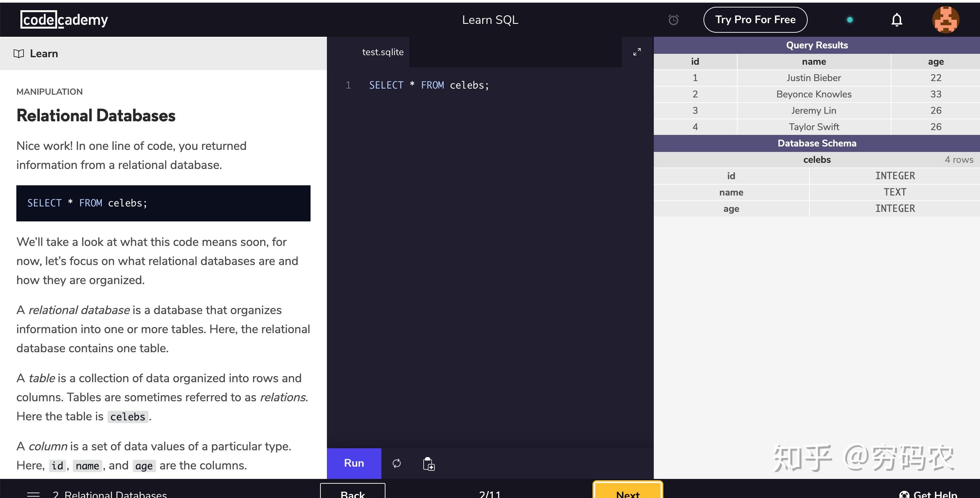
Task: Click the teal status dot indicator
Action: (x=850, y=20)
